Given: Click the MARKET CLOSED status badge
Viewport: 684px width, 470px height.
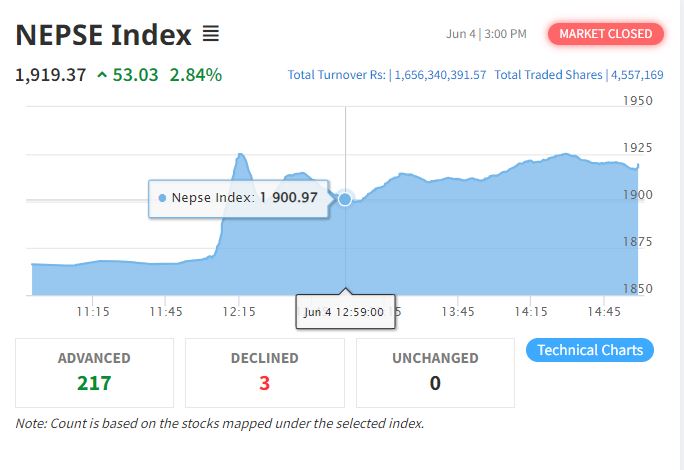Looking at the screenshot, I should [606, 34].
